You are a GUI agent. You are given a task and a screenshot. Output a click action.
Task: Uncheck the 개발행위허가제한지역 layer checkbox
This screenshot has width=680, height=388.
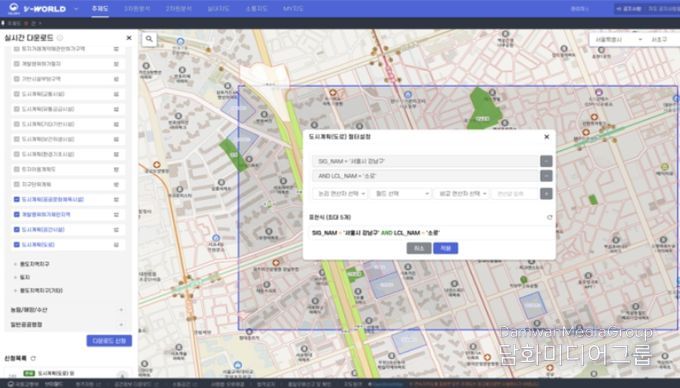[16, 214]
